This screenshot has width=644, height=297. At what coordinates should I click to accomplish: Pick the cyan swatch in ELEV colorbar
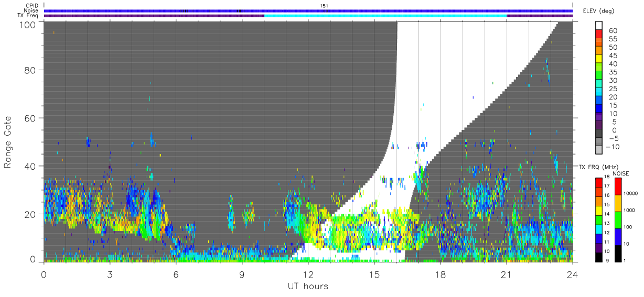click(x=600, y=93)
